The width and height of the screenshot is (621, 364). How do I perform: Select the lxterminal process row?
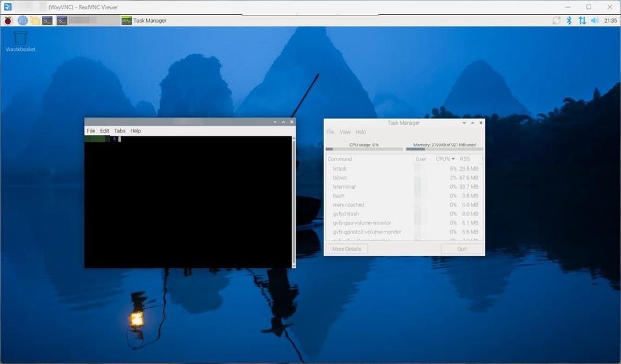click(x=403, y=187)
